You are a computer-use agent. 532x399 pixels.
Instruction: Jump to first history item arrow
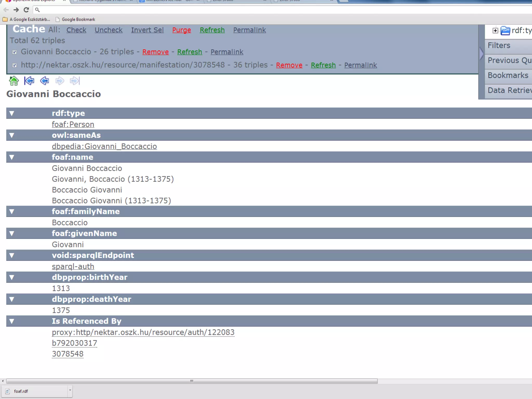[x=29, y=81]
